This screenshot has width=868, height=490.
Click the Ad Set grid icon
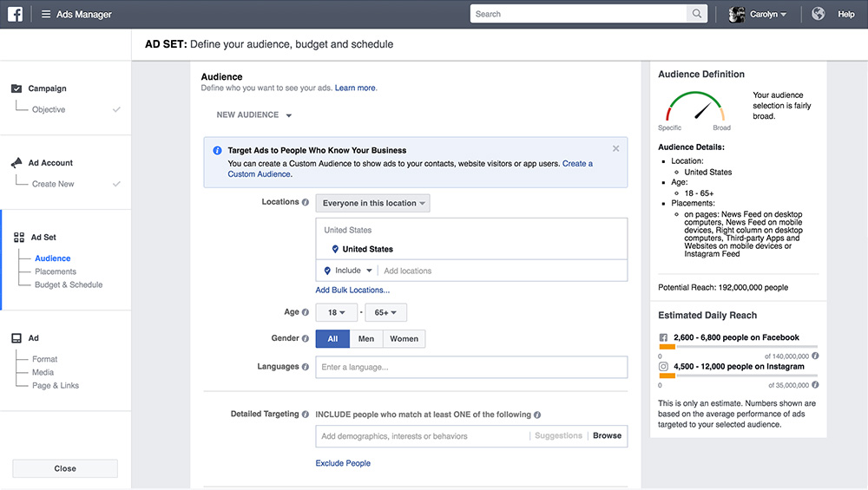[x=19, y=238]
